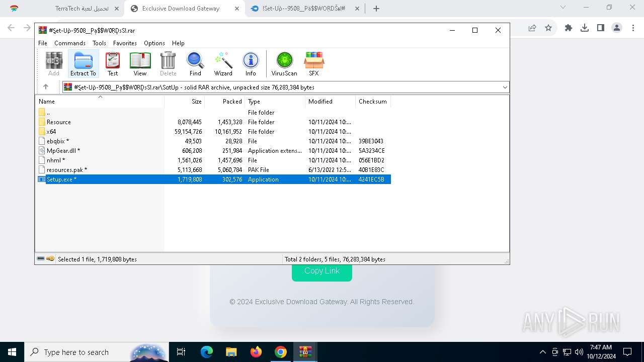This screenshot has height=362, width=644.
Task: Open the View tool in WinRAR toolbar
Action: click(x=140, y=64)
